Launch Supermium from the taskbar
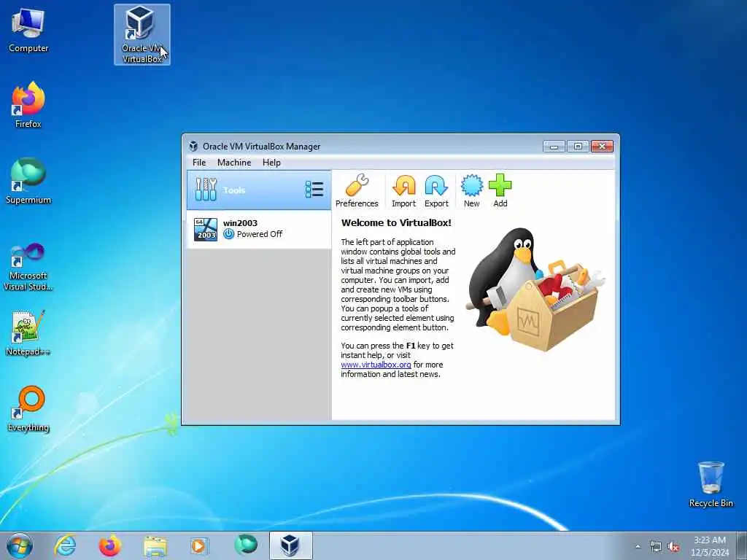Screen dimensions: 747x560 [246, 545]
